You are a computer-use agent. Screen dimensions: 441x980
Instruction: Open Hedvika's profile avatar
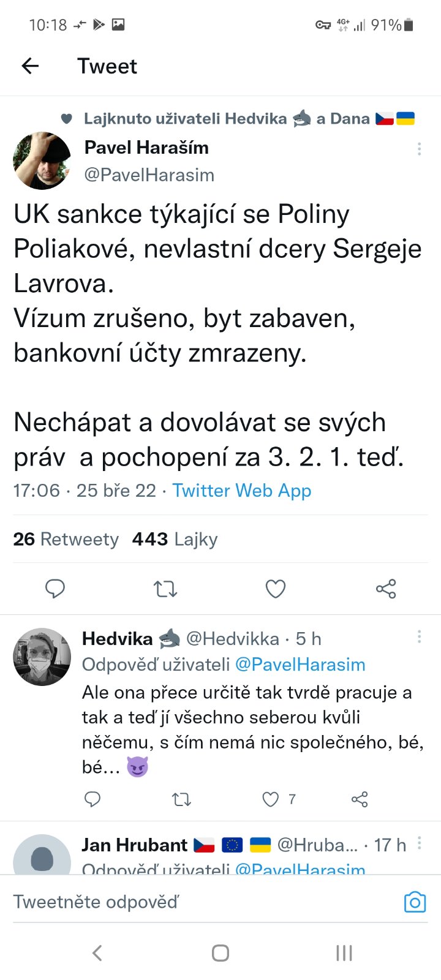pyautogui.click(x=42, y=657)
